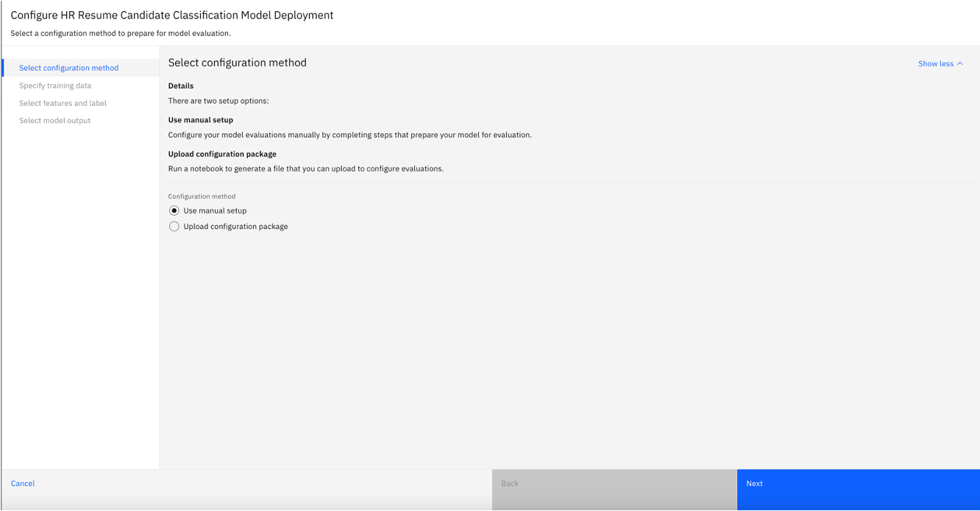Choose the Upload configuration package radio circle

pyautogui.click(x=174, y=227)
